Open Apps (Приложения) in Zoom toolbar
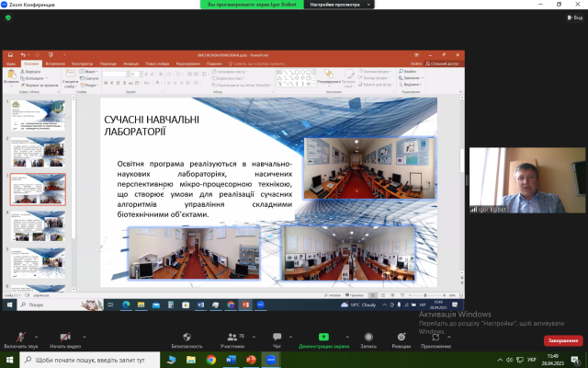This screenshot has height=368, width=588. pos(435,340)
